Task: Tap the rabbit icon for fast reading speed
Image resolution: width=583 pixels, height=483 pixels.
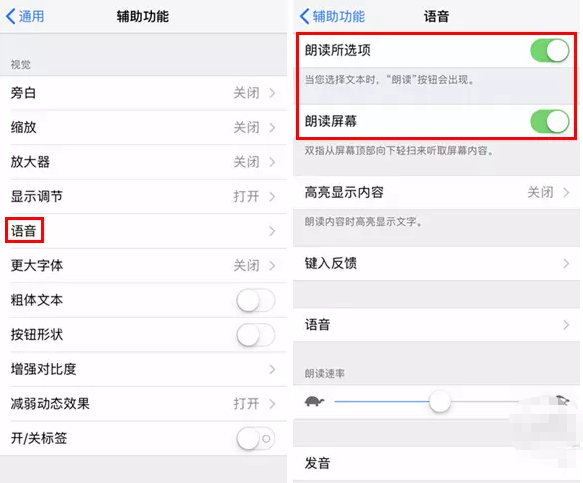Action: coord(562,401)
